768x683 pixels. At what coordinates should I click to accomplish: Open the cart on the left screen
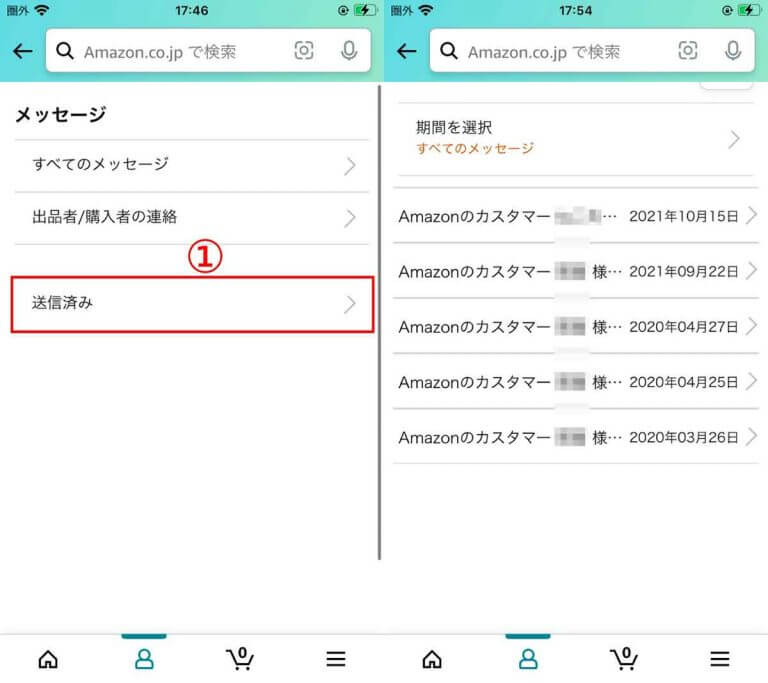tap(239, 659)
